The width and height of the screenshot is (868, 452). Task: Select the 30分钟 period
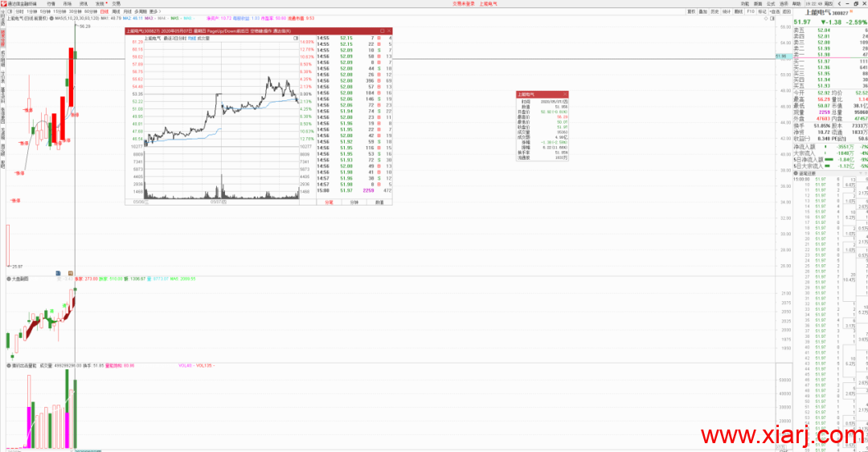point(76,11)
